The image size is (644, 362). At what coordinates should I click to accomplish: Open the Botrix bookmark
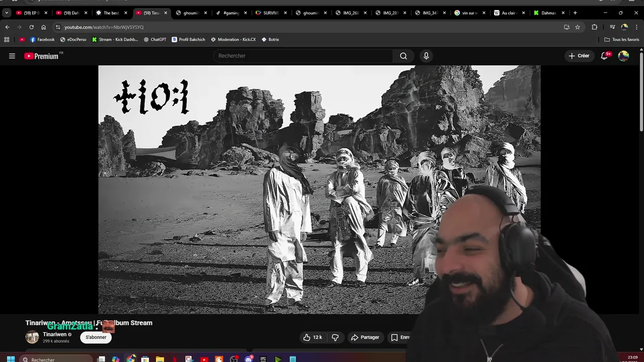[270, 39]
